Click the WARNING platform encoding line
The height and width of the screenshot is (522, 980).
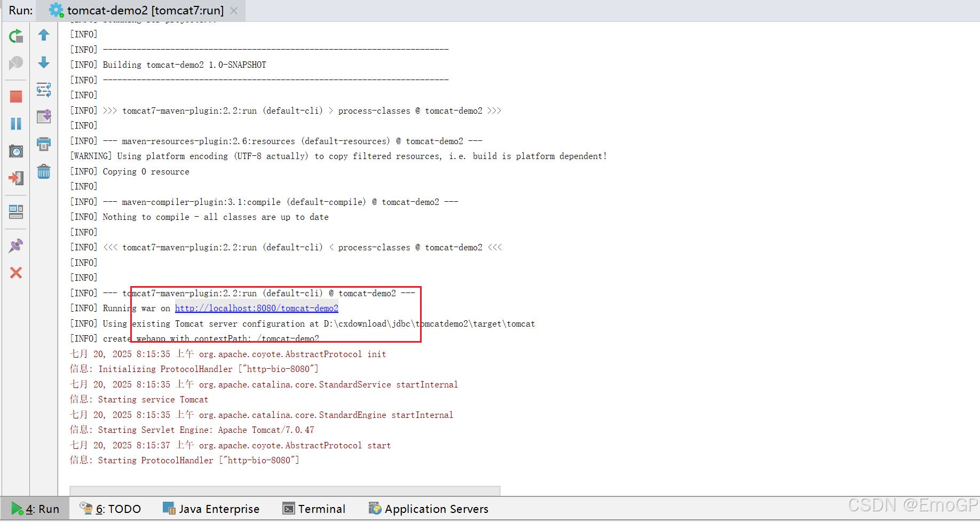[338, 156]
